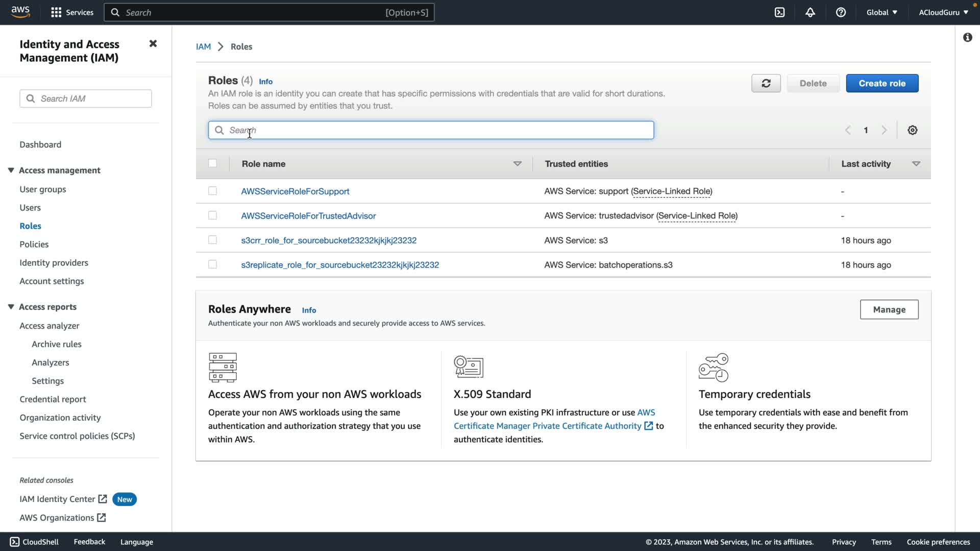Open the s3crr_role_for_sourcebucket role link

pyautogui.click(x=328, y=240)
